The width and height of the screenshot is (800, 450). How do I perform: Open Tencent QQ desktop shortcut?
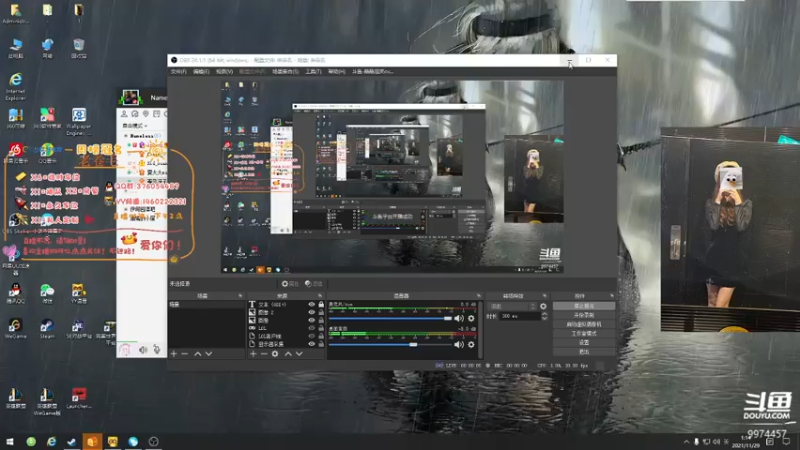click(15, 293)
